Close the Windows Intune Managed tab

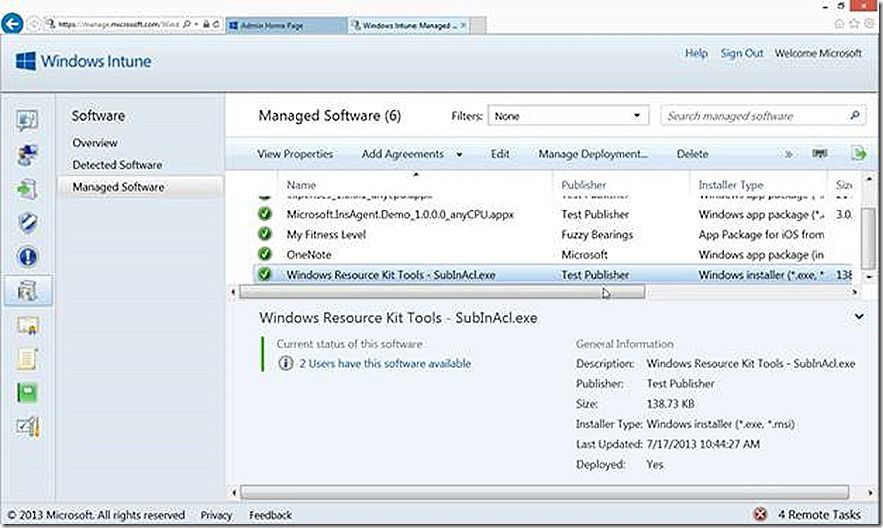tap(463, 25)
